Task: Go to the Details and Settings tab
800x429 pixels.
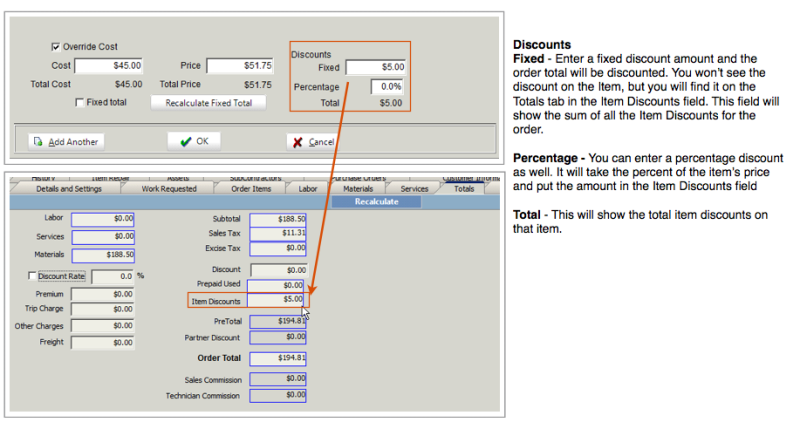Action: click(x=69, y=189)
